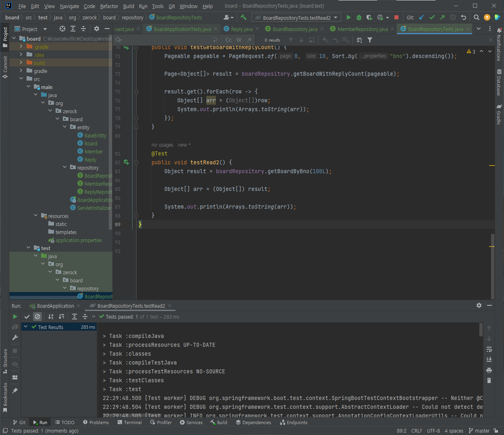Switch to MemberRepository.java editor tab
The image size is (504, 435).
[362, 29]
